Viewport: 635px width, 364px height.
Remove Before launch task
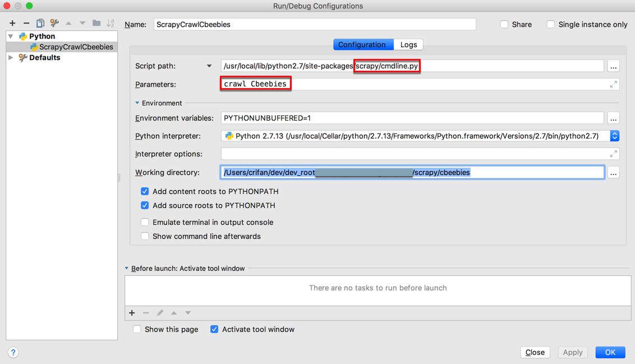(146, 312)
